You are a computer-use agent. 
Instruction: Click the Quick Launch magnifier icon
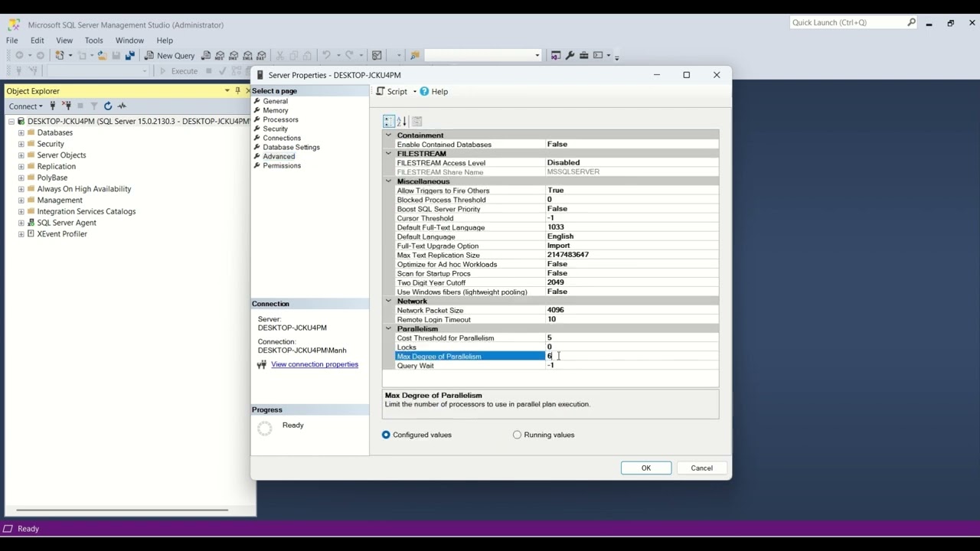[911, 23]
